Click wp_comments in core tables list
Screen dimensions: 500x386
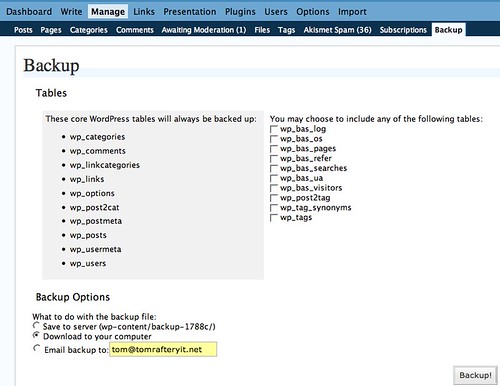(98, 151)
